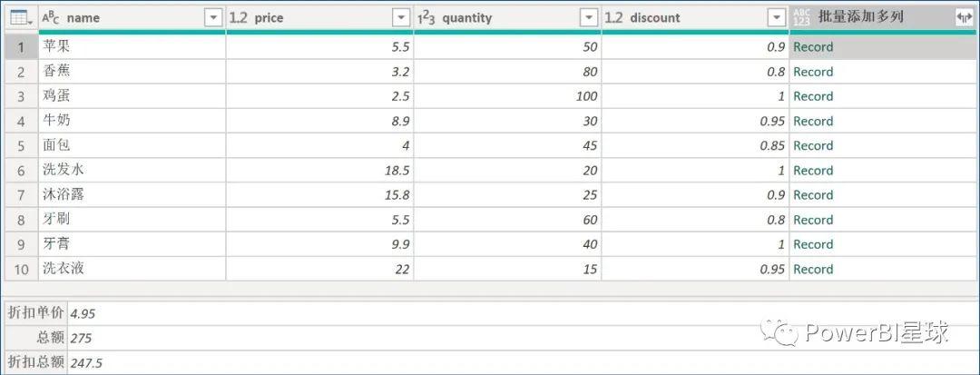Click the price cell 22
This screenshot has width=980, height=375.
pos(319,270)
